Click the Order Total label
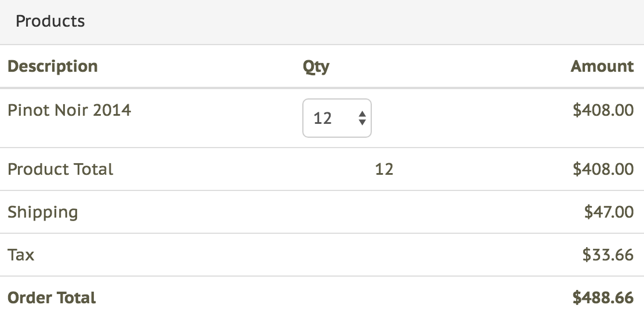 (52, 297)
